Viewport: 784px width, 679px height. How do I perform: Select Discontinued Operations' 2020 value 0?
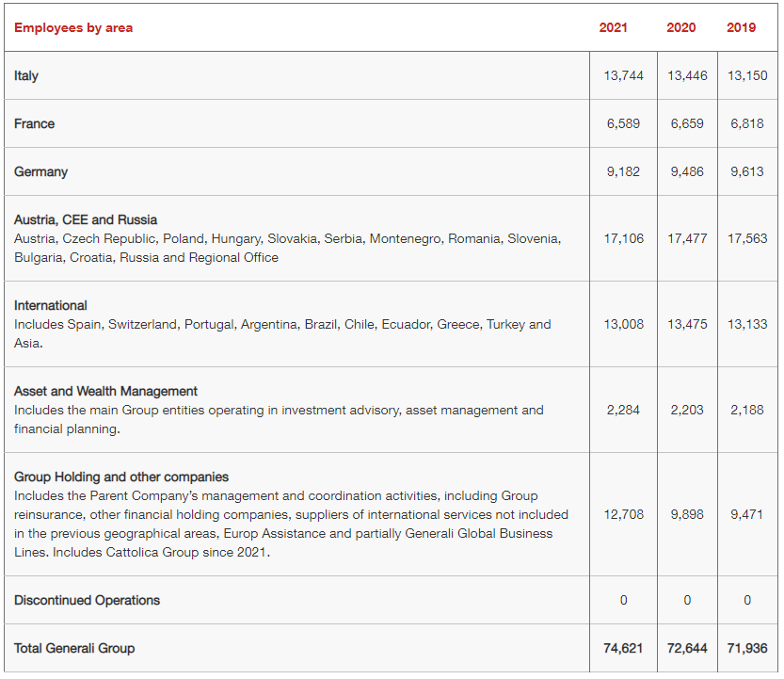pos(687,600)
